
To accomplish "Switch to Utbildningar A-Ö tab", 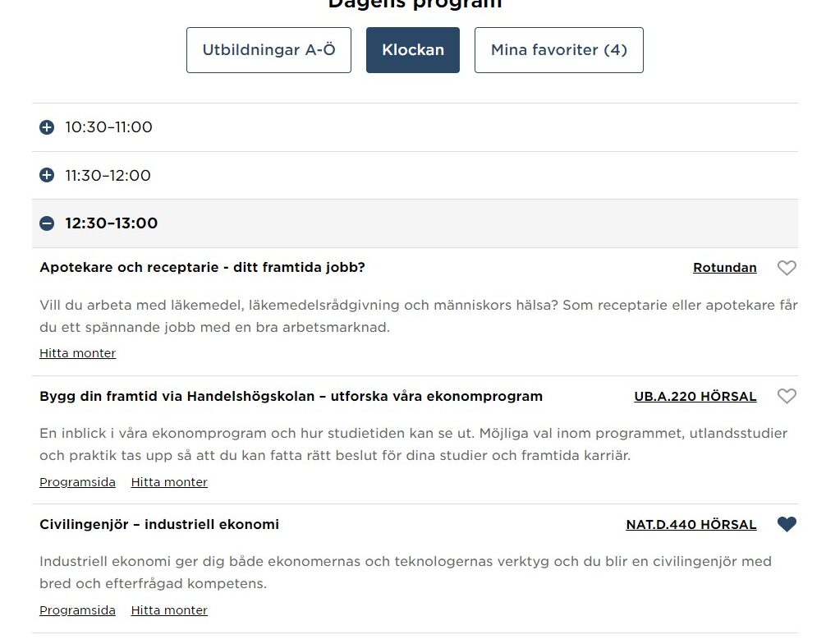I will tap(268, 50).
